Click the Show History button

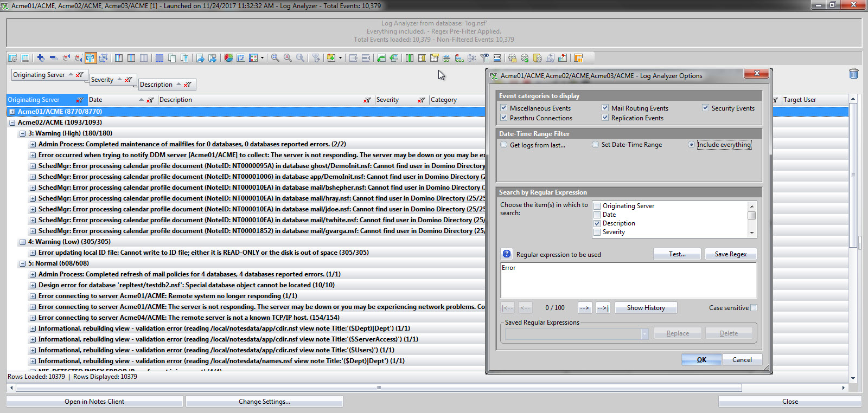click(x=646, y=307)
